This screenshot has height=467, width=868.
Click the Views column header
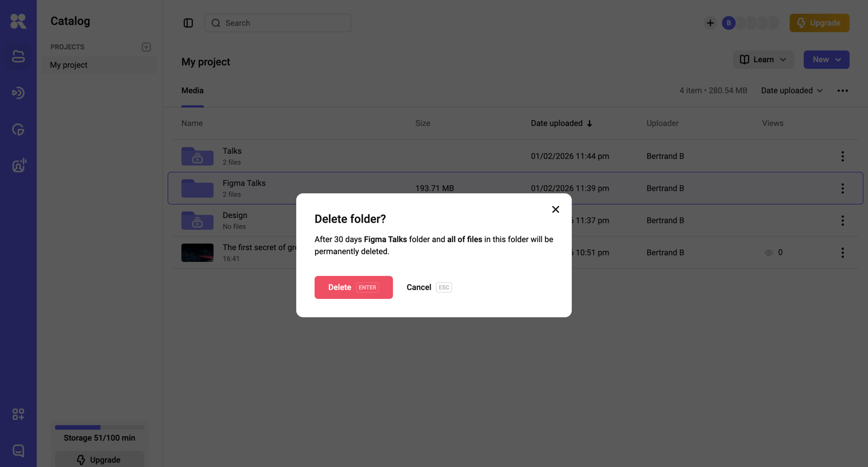click(773, 123)
